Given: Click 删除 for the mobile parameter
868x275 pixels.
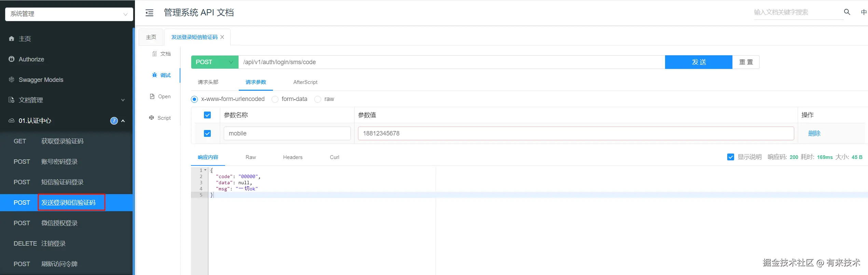Looking at the screenshot, I should point(814,133).
